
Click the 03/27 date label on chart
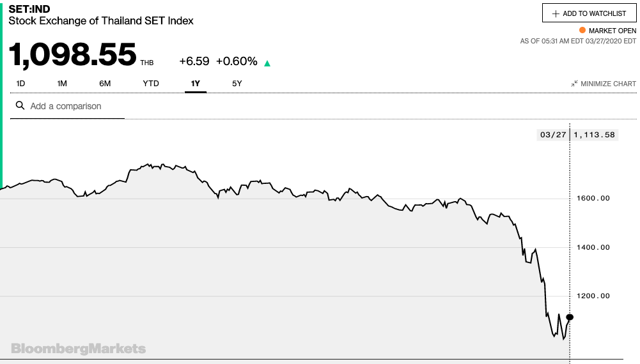(553, 135)
